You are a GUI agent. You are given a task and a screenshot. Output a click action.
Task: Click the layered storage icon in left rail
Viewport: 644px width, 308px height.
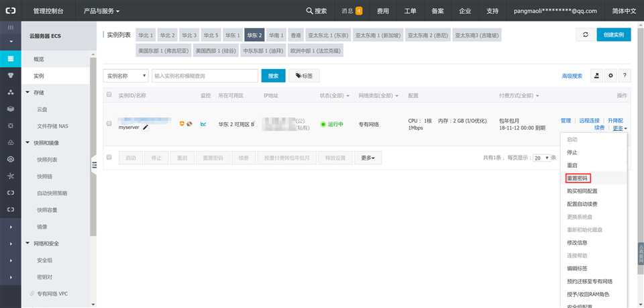[x=11, y=109]
